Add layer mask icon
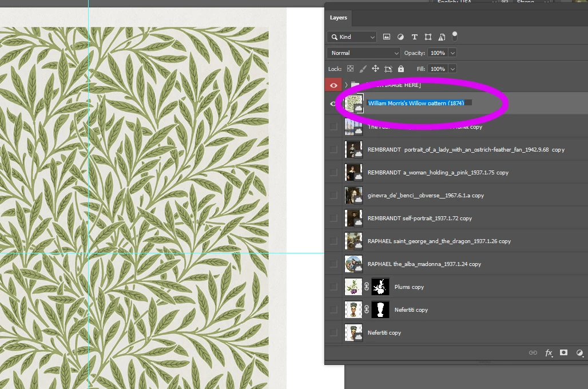This screenshot has height=389, width=588. (x=563, y=352)
